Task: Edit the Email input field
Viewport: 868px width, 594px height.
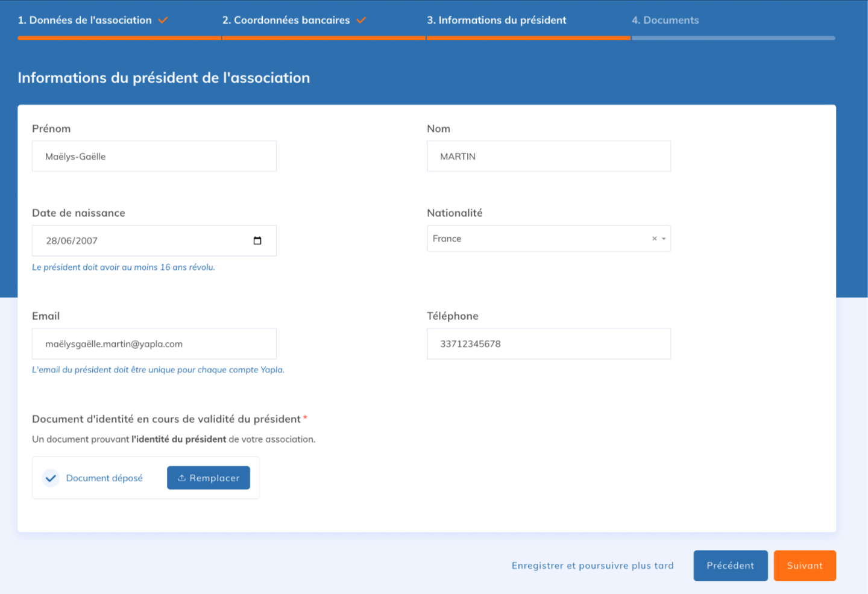Action: tap(154, 344)
